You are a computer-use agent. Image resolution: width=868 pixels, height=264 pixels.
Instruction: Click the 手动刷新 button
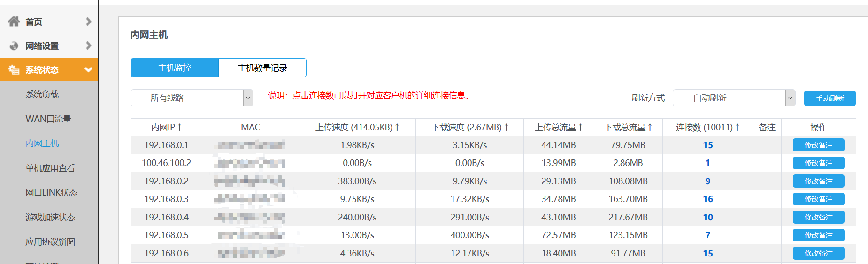[x=830, y=98]
